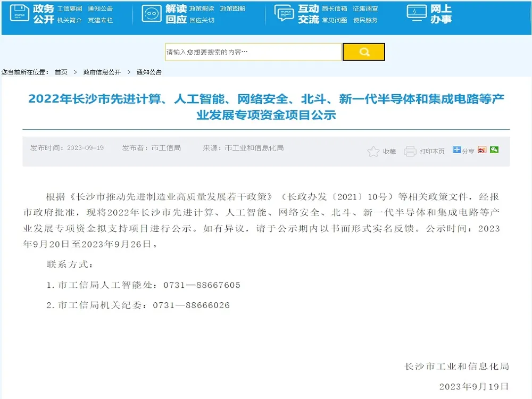Viewport: 532px width, 399px height.
Task: Go to 政府信息公开 breadcrumb link
Action: pos(102,72)
